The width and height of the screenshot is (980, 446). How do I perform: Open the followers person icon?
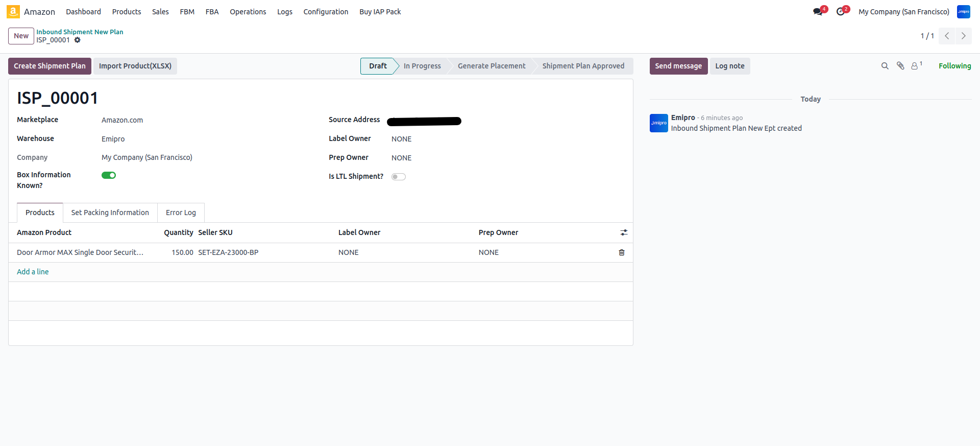[915, 66]
